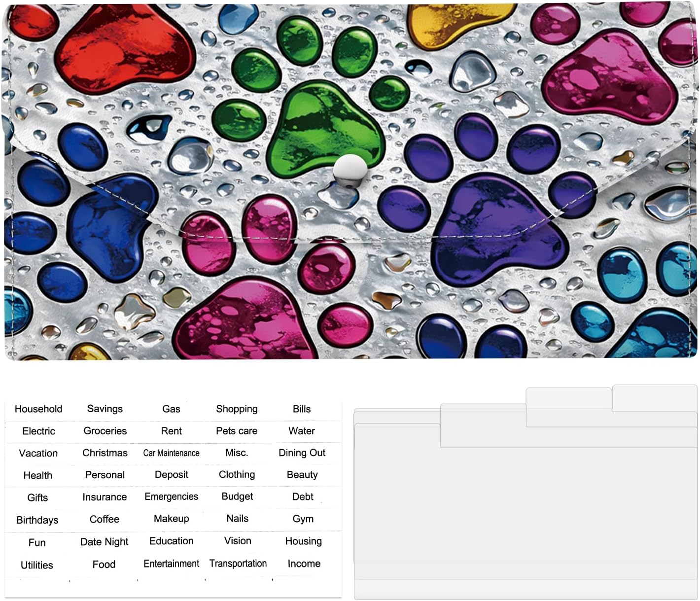Click the 'Water' label
The image size is (700, 601).
click(302, 431)
